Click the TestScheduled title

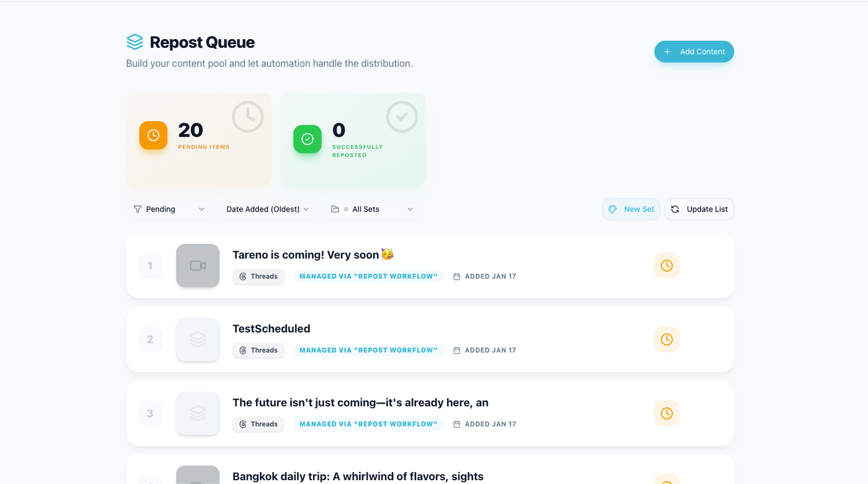click(x=271, y=328)
